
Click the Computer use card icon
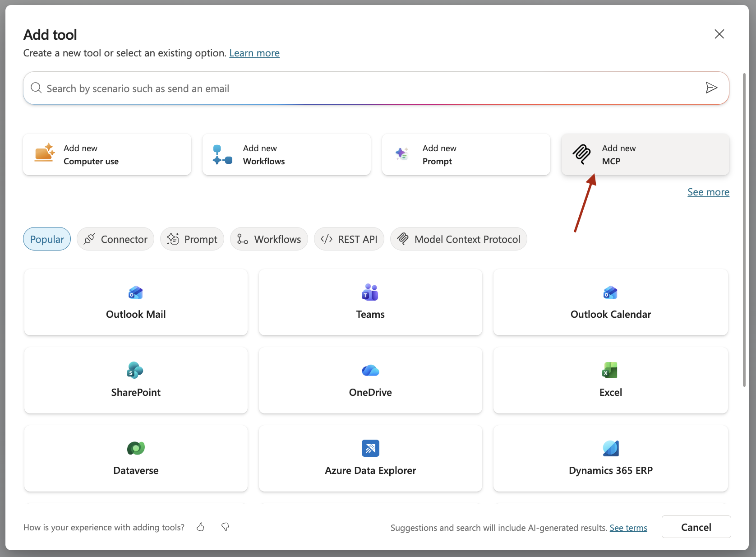coord(45,153)
